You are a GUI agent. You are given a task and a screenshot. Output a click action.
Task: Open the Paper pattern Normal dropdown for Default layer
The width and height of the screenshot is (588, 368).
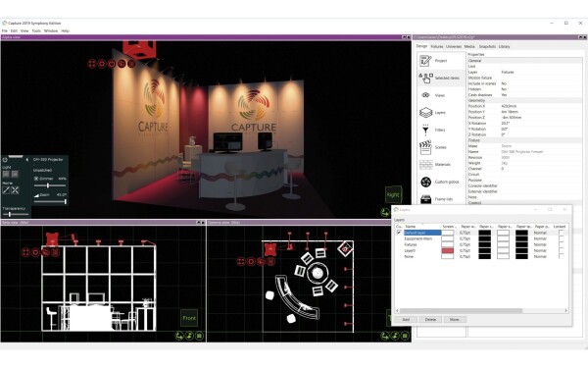[x=540, y=233]
